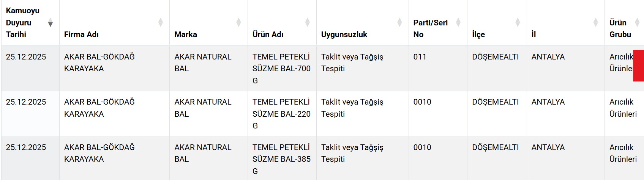Click DÖŞEMEALTI in the 220 G row

coord(495,102)
